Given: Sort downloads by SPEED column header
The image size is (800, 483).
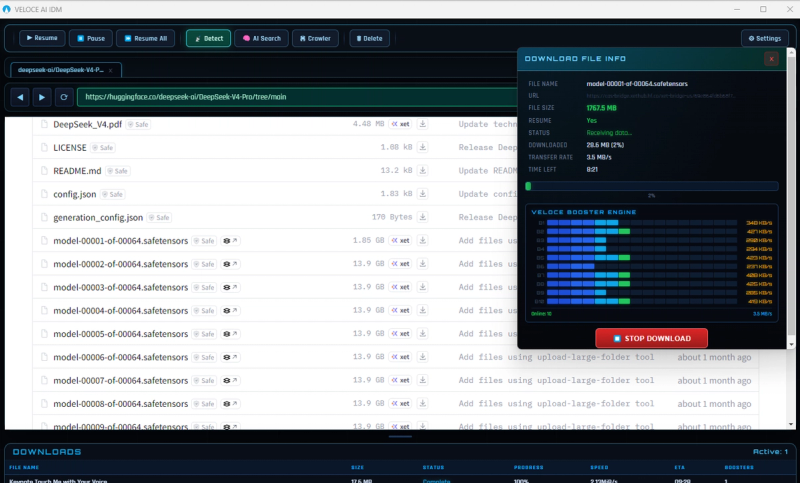Looking at the screenshot, I should (x=599, y=467).
